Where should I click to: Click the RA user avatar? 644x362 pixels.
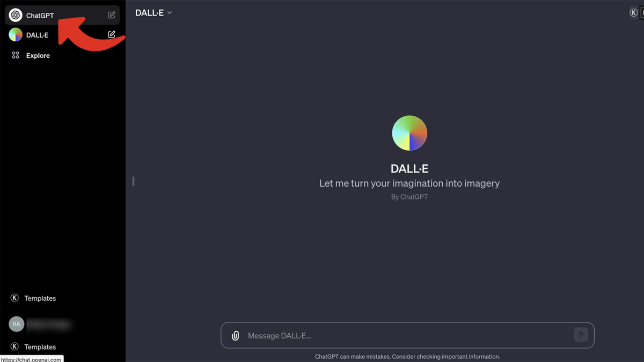click(17, 324)
